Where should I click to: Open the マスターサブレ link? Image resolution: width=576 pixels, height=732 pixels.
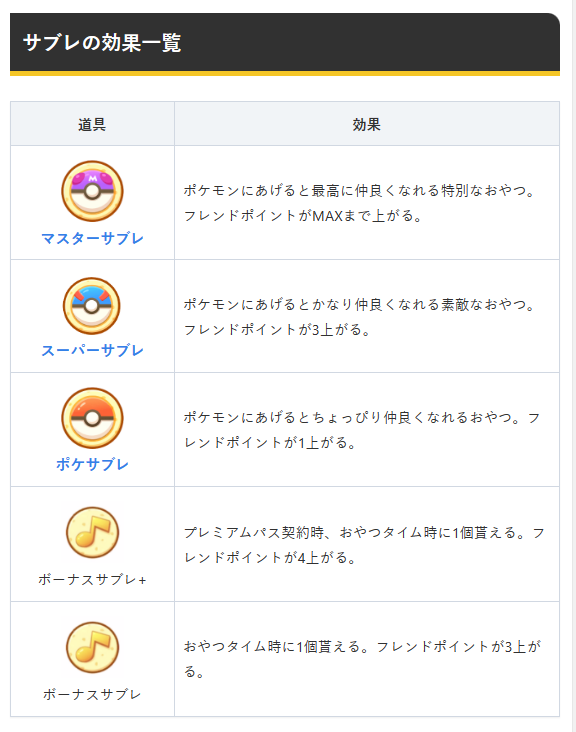pos(92,239)
